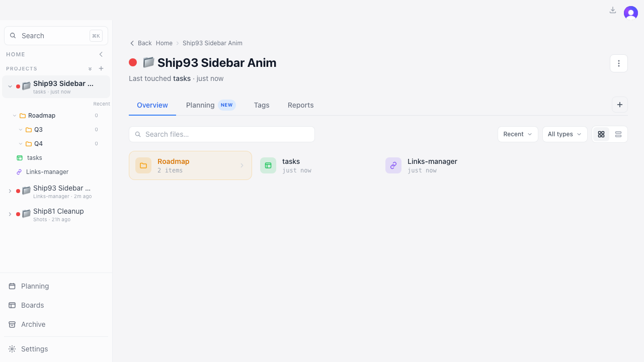This screenshot has width=644, height=362.
Task: Click purple link icon on Links-manager card
Action: tap(393, 165)
